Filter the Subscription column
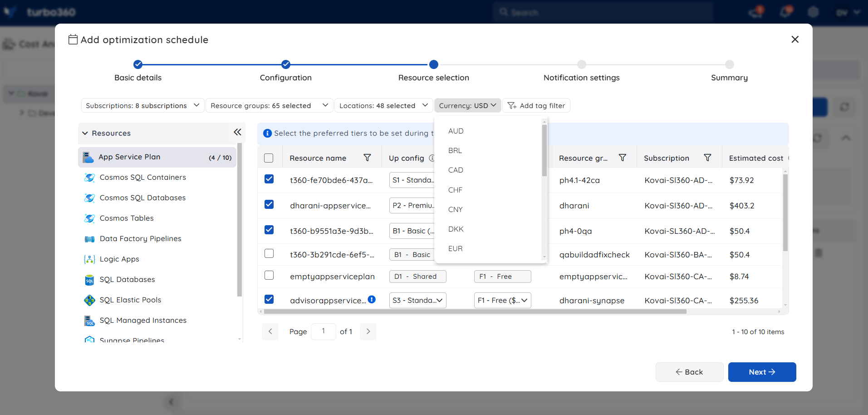 pos(707,158)
